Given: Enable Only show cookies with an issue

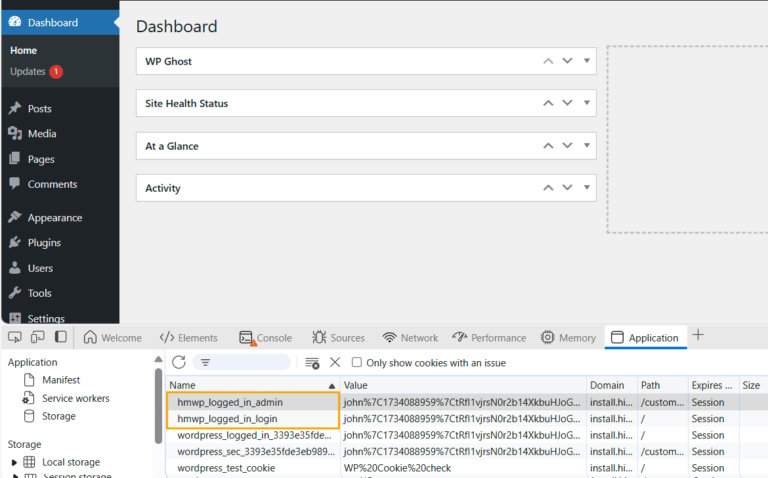Looking at the screenshot, I should pos(357,363).
